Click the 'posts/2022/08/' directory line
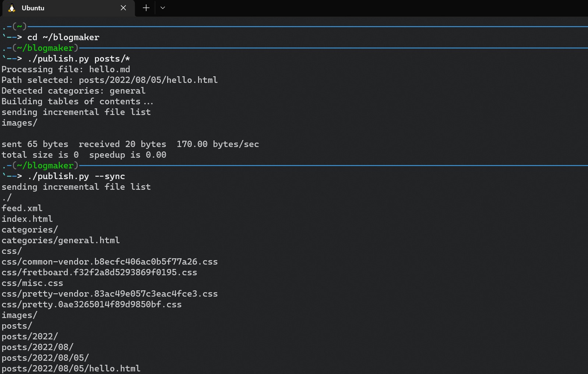Screen dimensions: 588x374 [38, 347]
